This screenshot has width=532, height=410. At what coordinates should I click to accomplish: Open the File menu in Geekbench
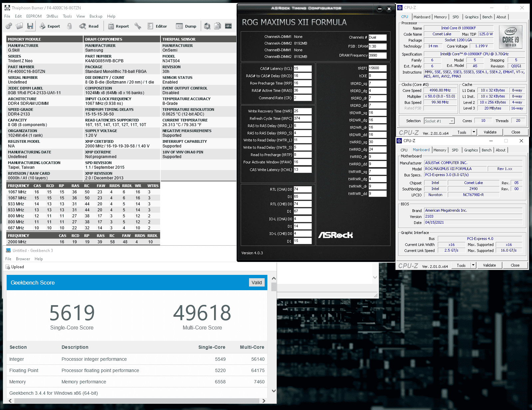8,259
